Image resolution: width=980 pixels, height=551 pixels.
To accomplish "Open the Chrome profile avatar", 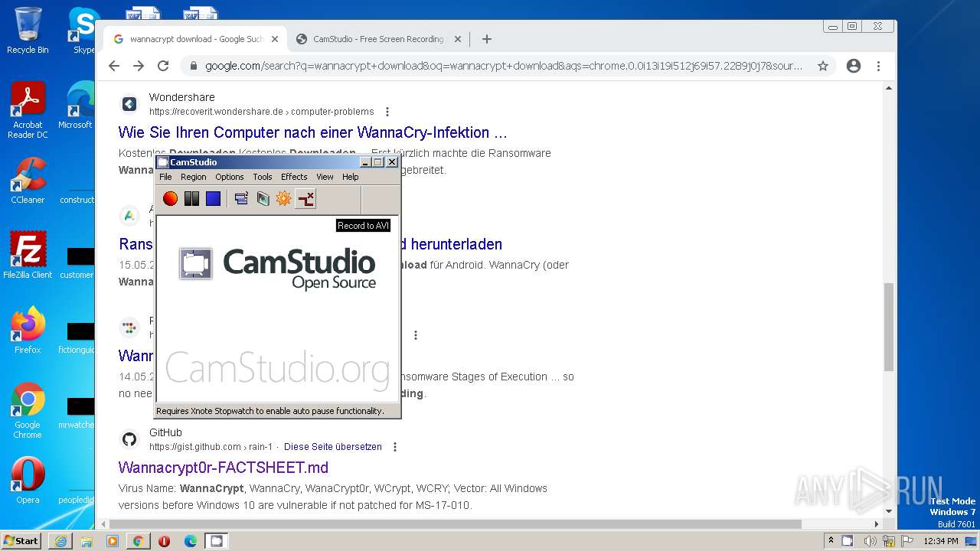I will tap(854, 66).
